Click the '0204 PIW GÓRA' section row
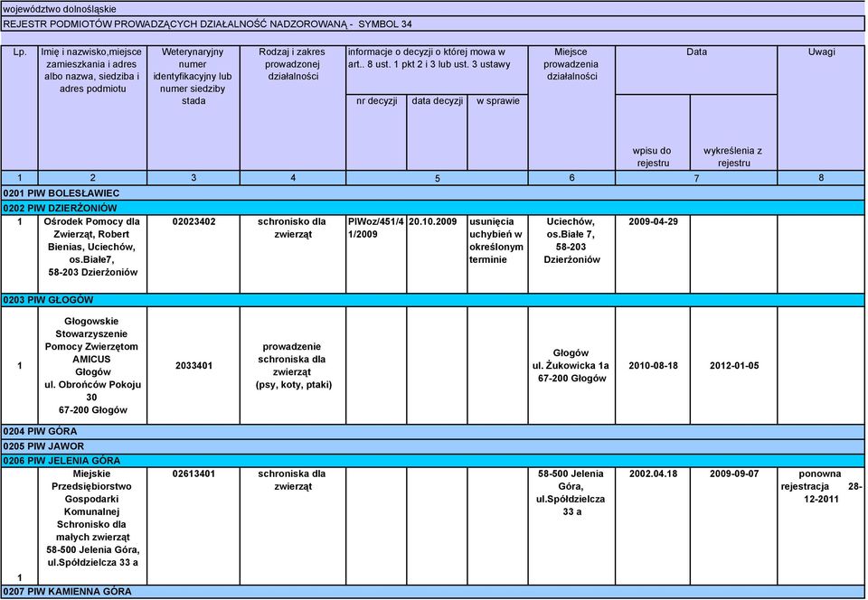 coord(432,431)
